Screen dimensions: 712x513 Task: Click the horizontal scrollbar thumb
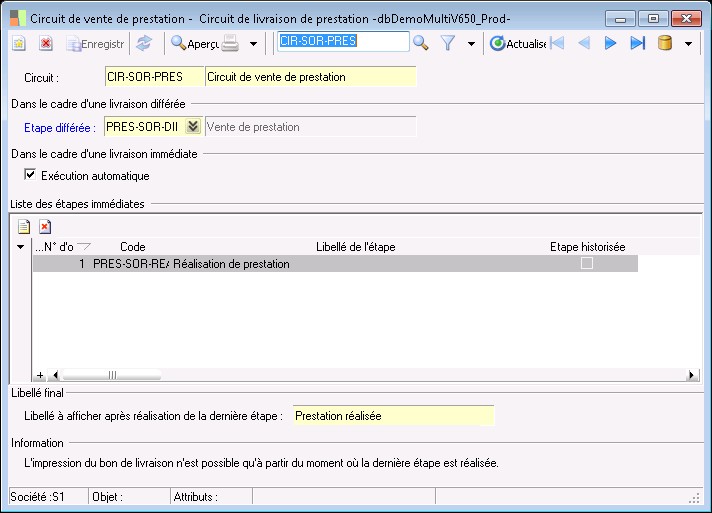[x=112, y=375]
